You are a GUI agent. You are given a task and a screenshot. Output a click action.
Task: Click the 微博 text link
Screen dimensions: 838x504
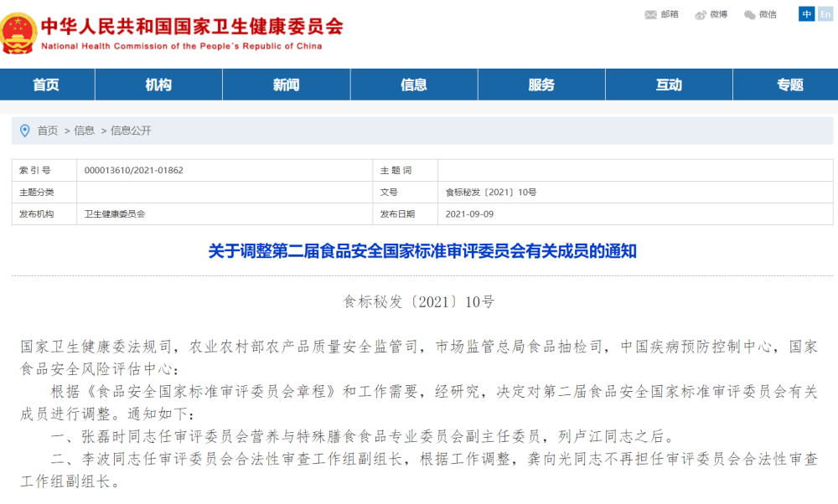click(719, 14)
